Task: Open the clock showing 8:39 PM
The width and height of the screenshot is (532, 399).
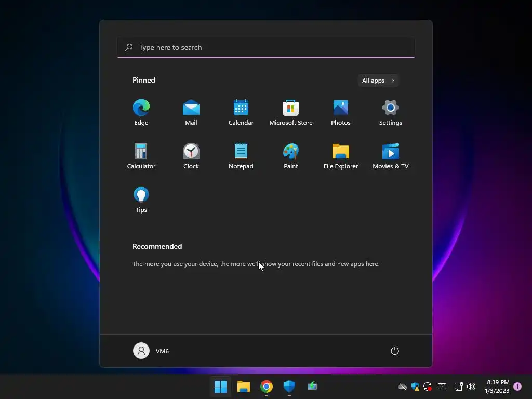Action: pyautogui.click(x=497, y=387)
